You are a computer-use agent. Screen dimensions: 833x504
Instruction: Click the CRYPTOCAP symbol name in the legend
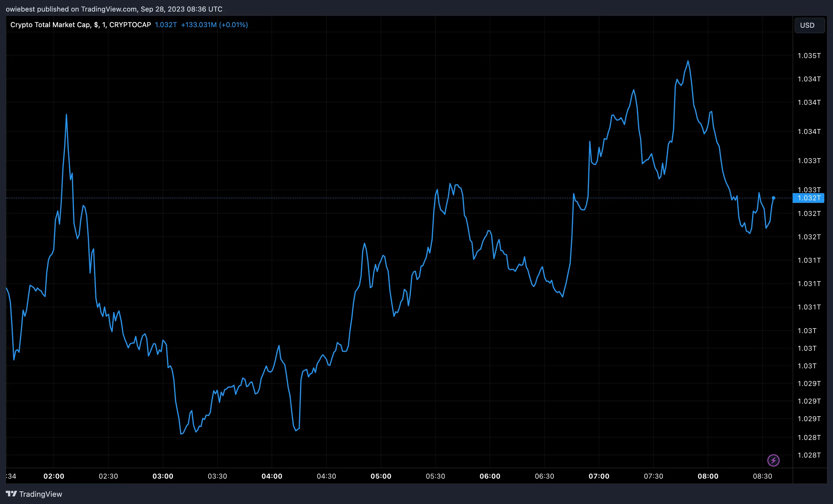[x=131, y=25]
